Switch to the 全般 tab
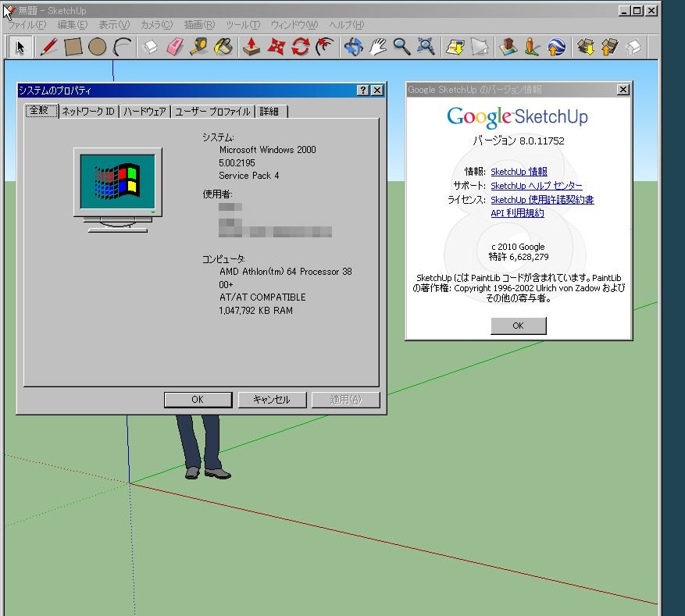This screenshot has height=616, width=685. tap(41, 110)
